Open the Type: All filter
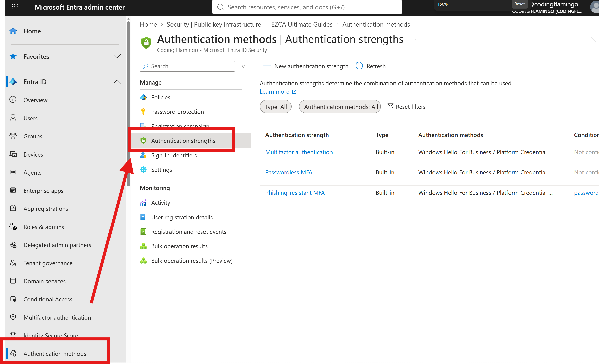 (x=276, y=107)
